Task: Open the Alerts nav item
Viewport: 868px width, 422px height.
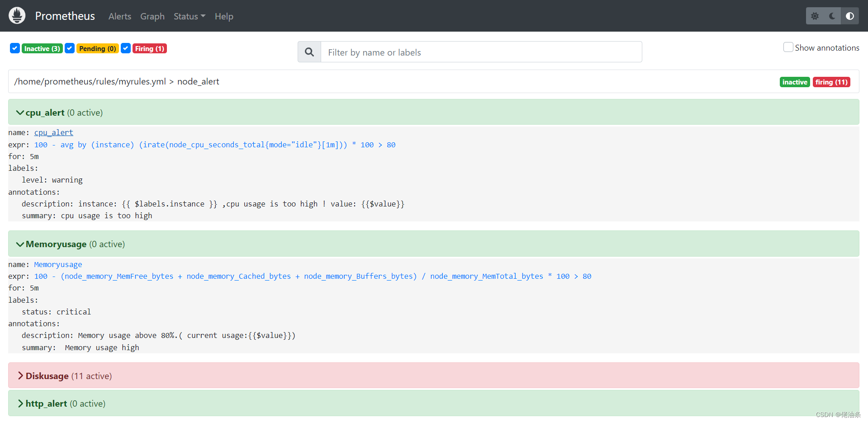Action: coord(120,16)
